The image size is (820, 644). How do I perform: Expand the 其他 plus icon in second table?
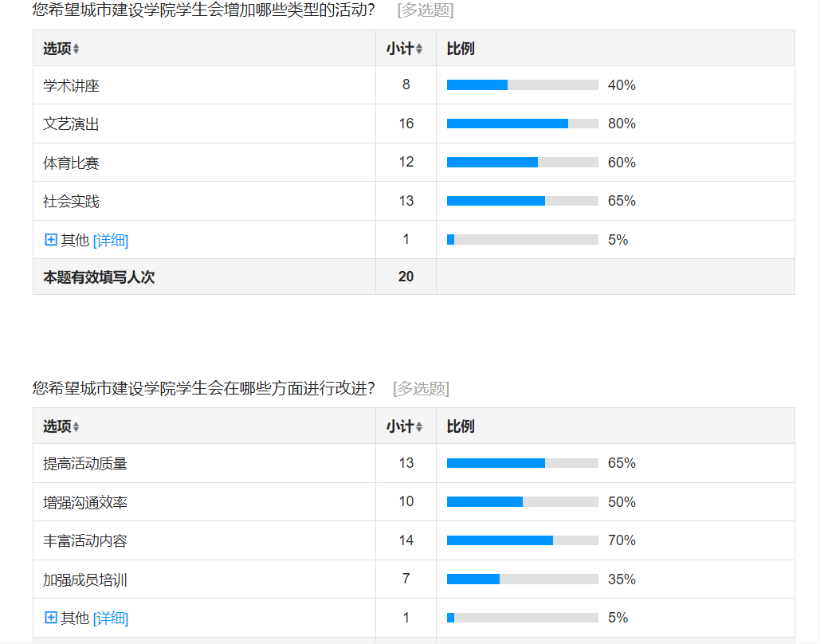(51, 618)
